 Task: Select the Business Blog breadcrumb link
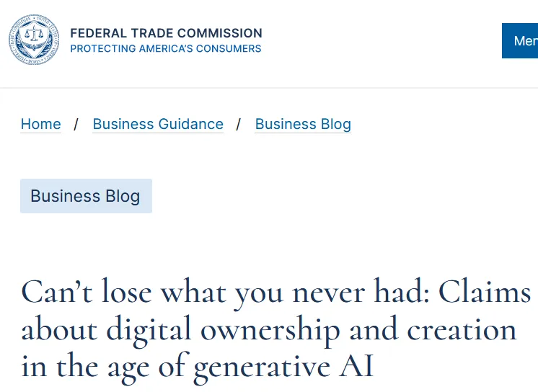(303, 124)
